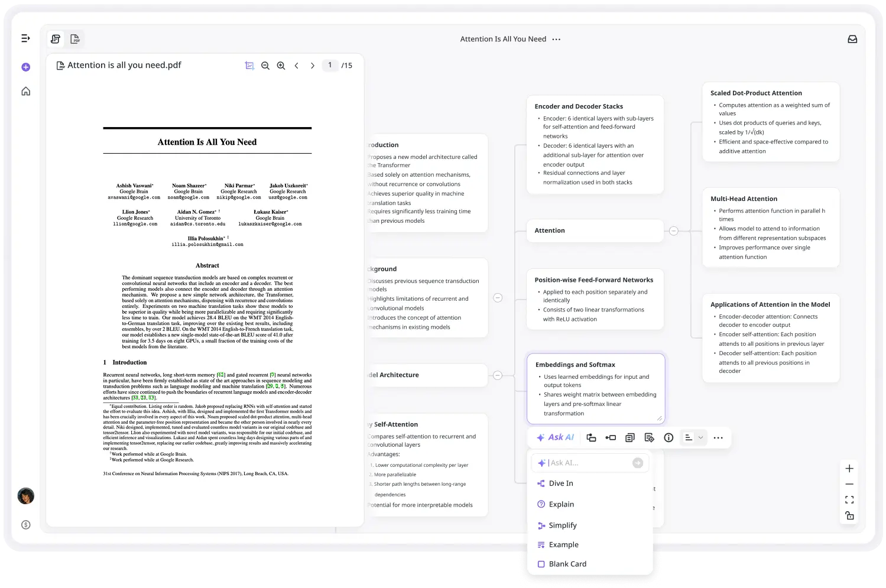886x588 pixels.
Task: Click the purple plus create button in sidebar
Action: pyautogui.click(x=25, y=67)
